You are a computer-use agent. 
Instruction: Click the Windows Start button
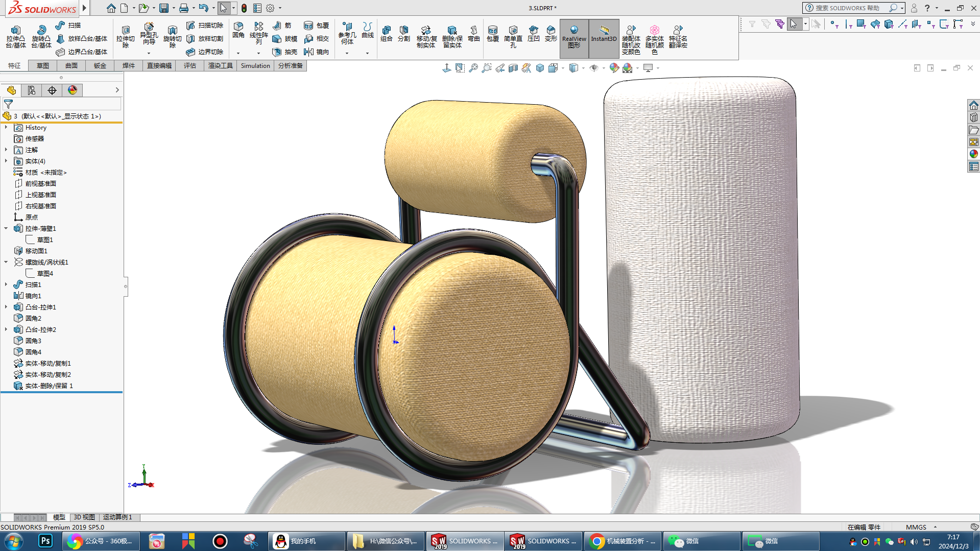click(x=13, y=541)
